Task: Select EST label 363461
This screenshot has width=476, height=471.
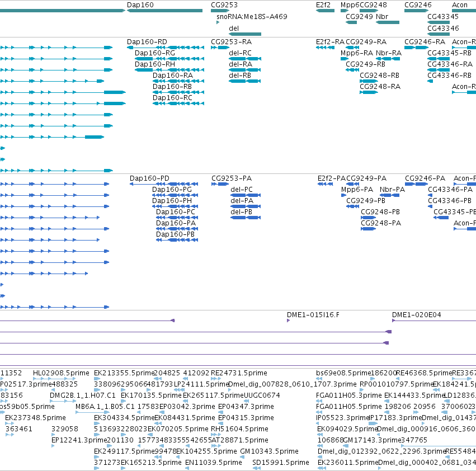Action: point(19,429)
